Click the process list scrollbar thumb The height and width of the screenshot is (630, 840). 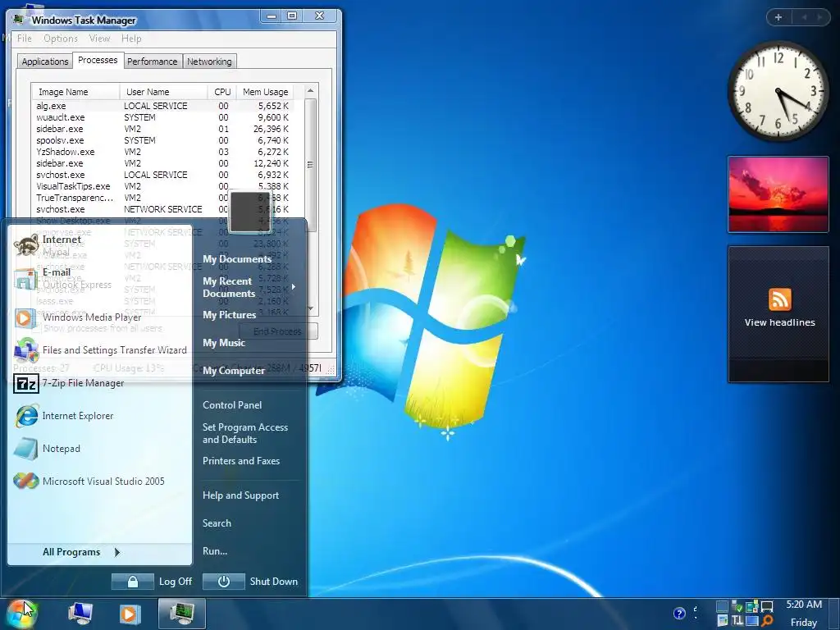point(310,165)
